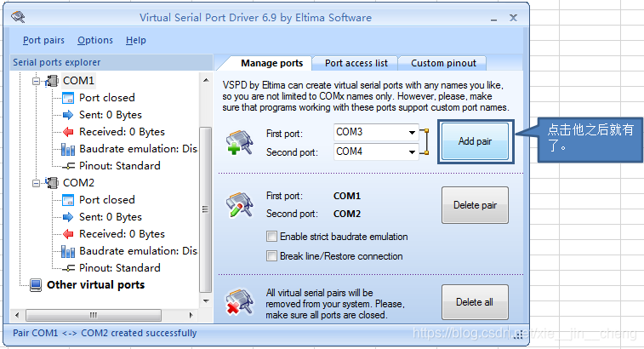Click the resize grip in the status bar corner
This screenshot has width=644, height=349.
click(x=519, y=336)
